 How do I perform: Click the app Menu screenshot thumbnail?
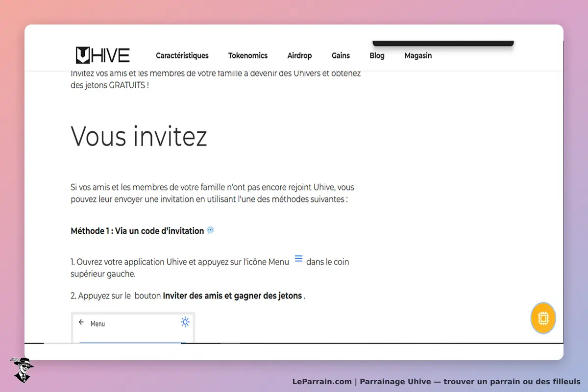click(133, 327)
